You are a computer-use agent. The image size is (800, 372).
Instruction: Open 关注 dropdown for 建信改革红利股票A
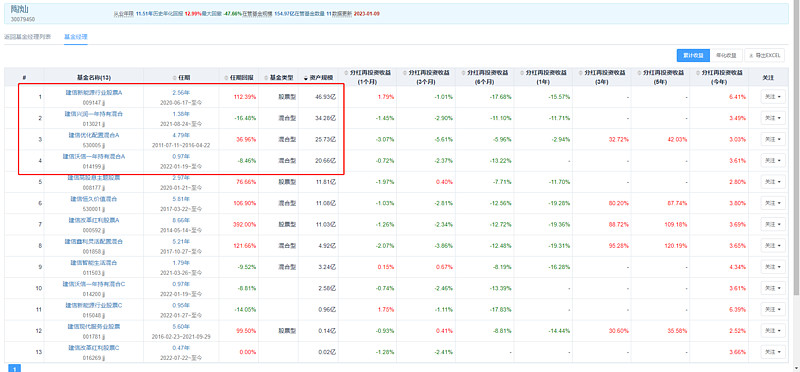(773, 224)
